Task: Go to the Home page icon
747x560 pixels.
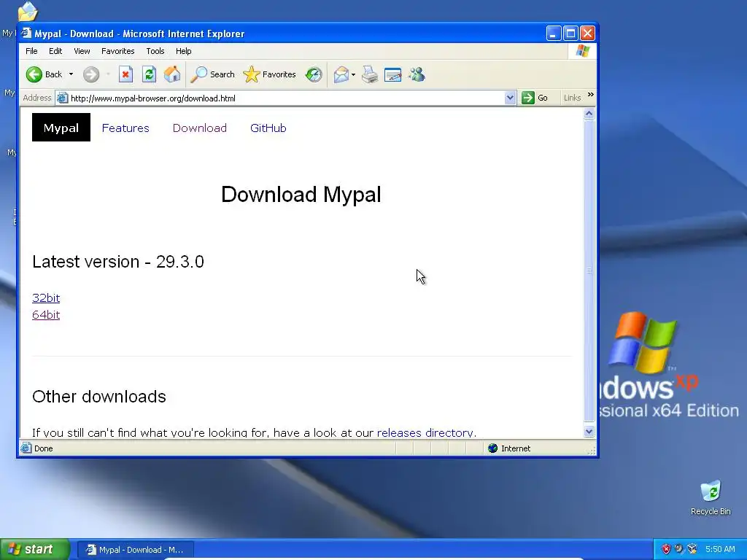Action: [172, 74]
